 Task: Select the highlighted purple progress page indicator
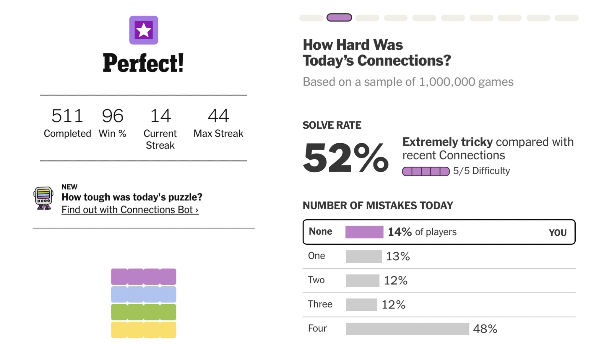point(339,18)
